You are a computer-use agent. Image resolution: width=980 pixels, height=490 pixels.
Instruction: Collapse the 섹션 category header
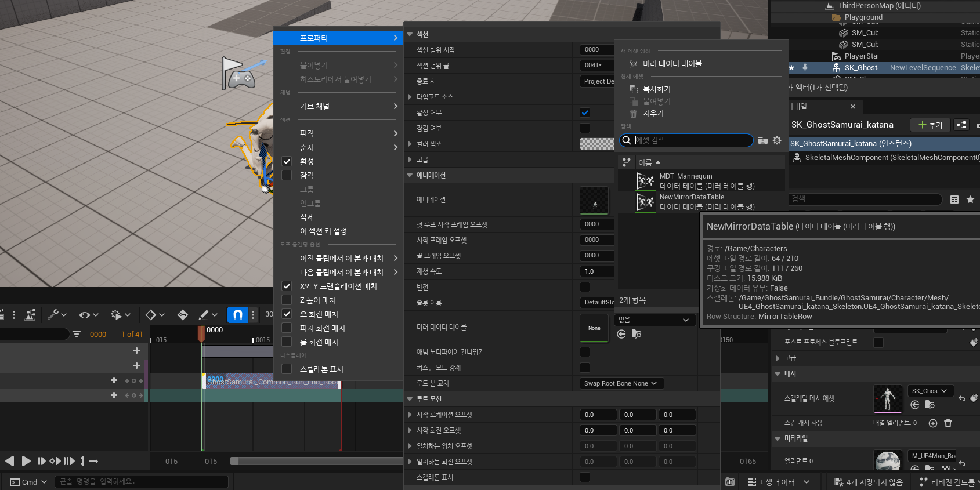pyautogui.click(x=410, y=35)
